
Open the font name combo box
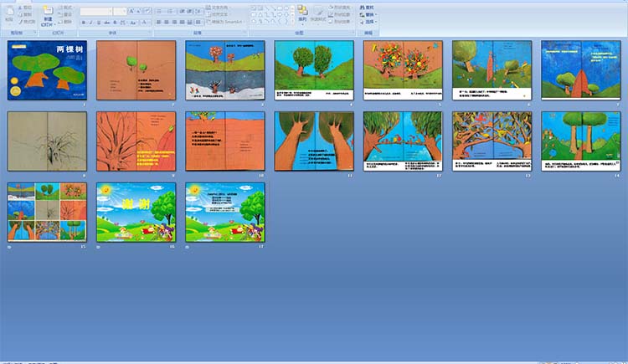(96, 11)
